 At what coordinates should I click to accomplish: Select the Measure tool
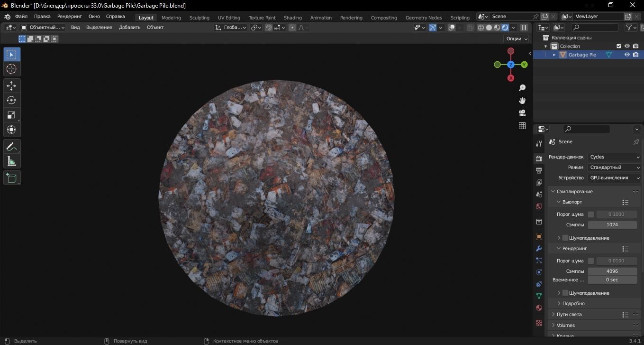(11, 161)
